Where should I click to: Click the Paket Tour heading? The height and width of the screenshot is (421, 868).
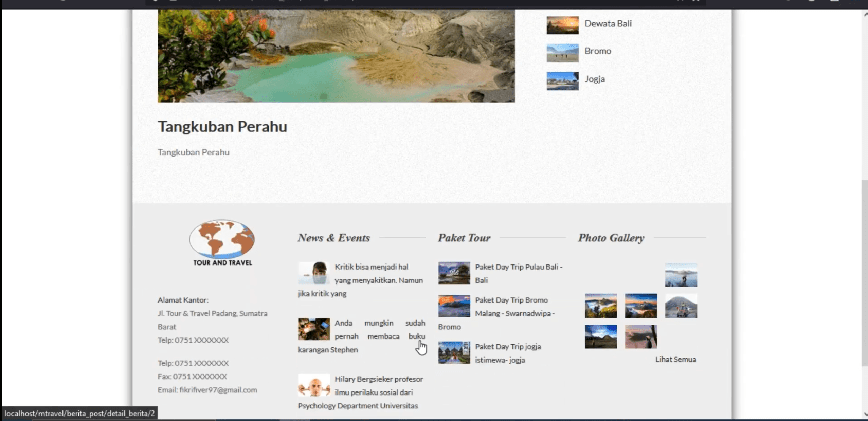coord(464,238)
